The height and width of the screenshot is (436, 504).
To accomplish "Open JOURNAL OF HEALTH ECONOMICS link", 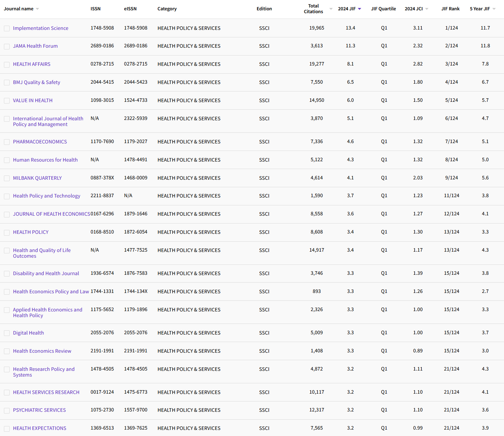I will click(52, 214).
